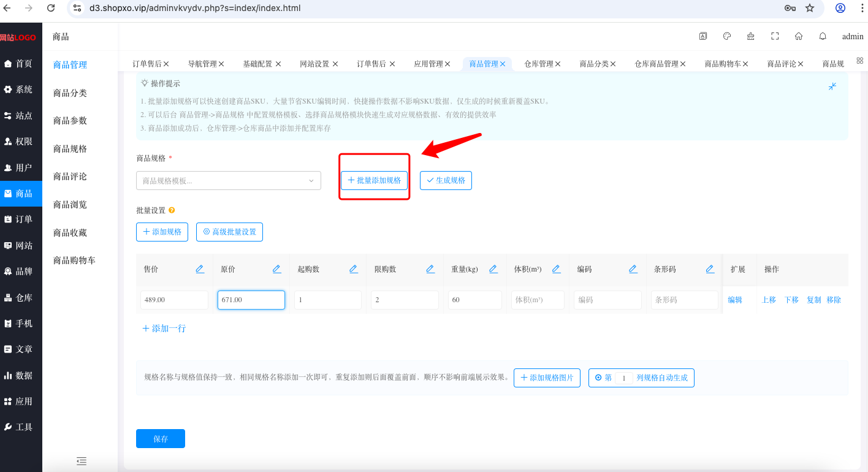The height and width of the screenshot is (472, 868).
Task: Click the 生成规格 button
Action: pos(446,180)
